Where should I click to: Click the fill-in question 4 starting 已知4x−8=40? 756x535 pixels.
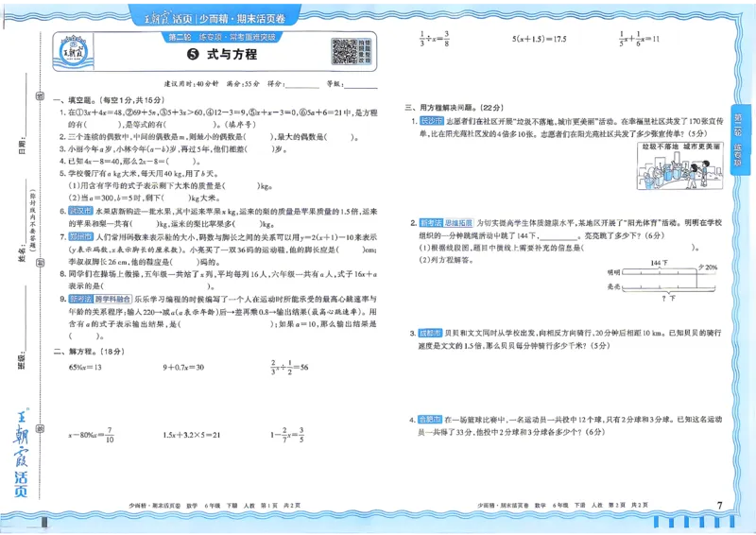pyautogui.click(x=130, y=161)
